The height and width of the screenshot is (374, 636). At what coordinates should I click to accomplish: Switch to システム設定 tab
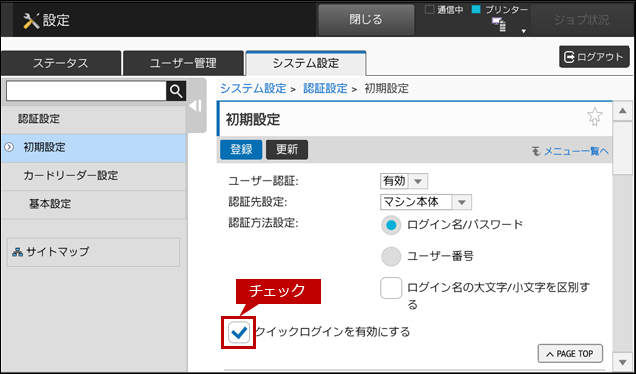[306, 63]
